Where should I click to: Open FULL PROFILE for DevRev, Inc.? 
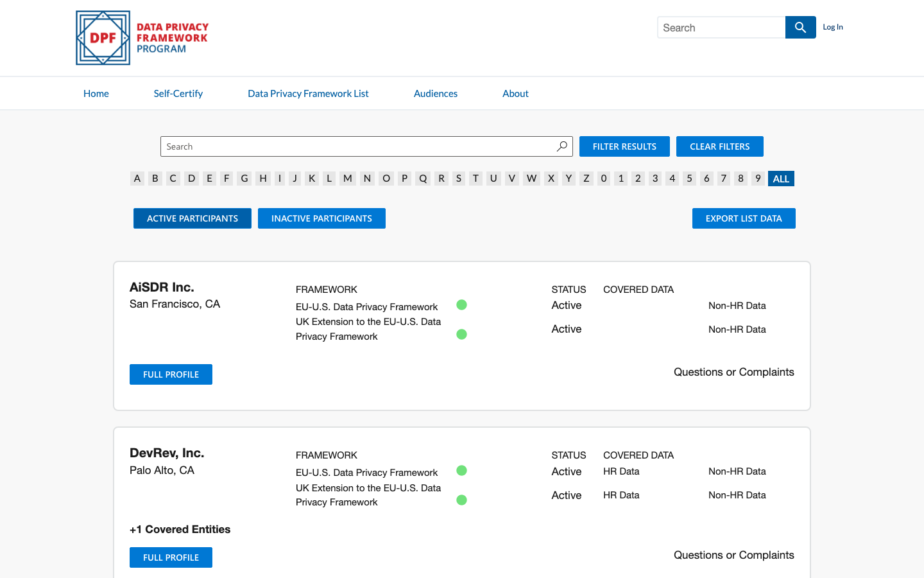[x=171, y=557]
